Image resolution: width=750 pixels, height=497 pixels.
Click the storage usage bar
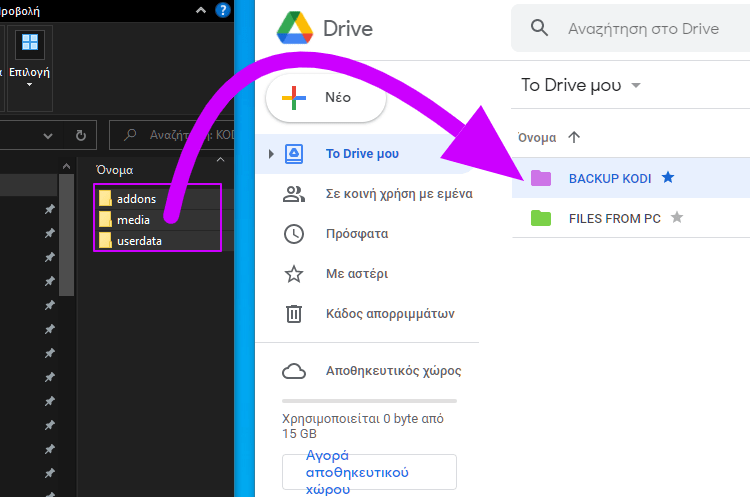(x=369, y=401)
